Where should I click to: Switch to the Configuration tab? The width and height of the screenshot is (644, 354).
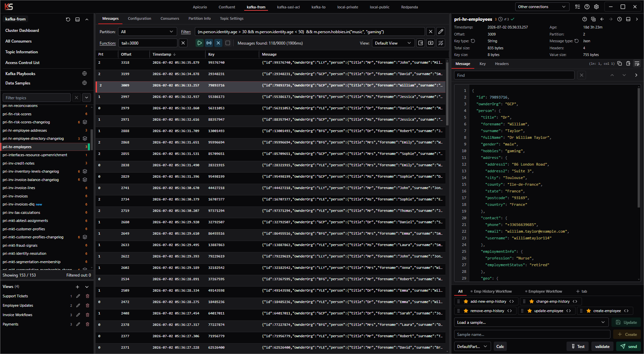(140, 18)
